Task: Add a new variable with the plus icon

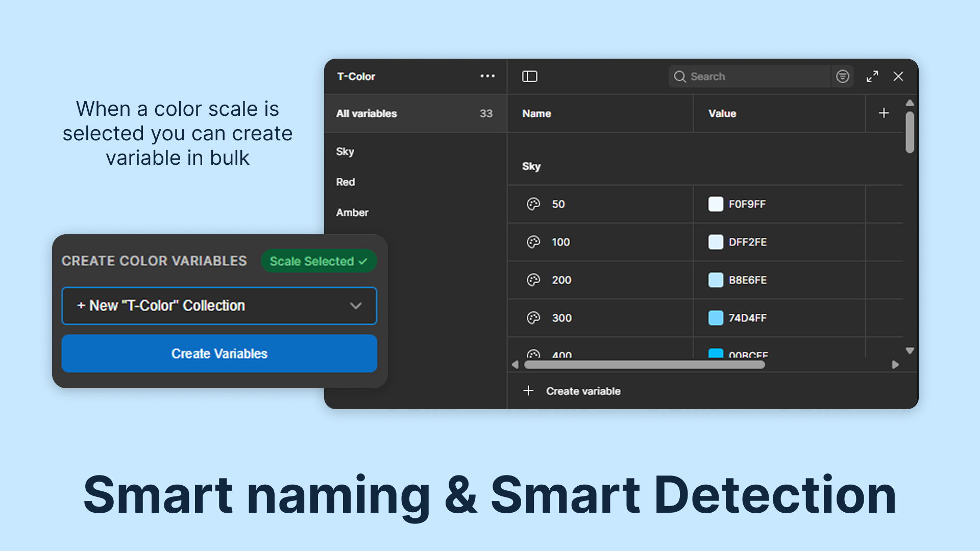Action: [884, 113]
